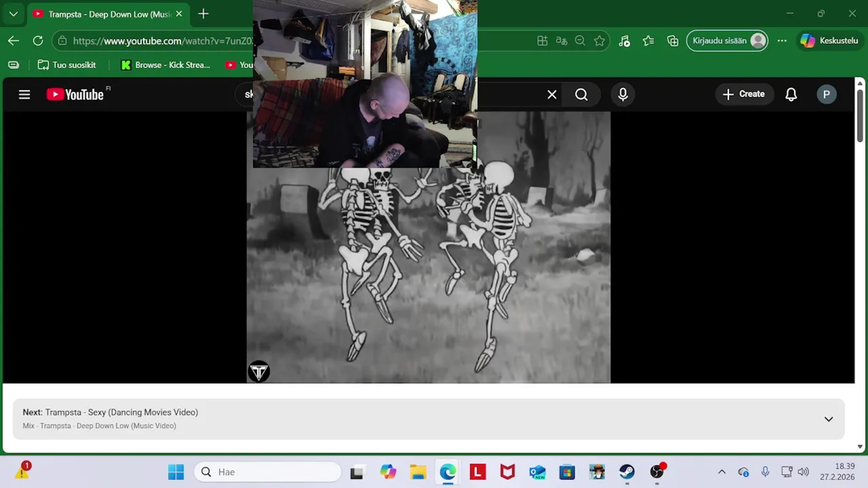Screen dimensions: 868x488
Task: Reload the current page
Action: tap(38, 41)
